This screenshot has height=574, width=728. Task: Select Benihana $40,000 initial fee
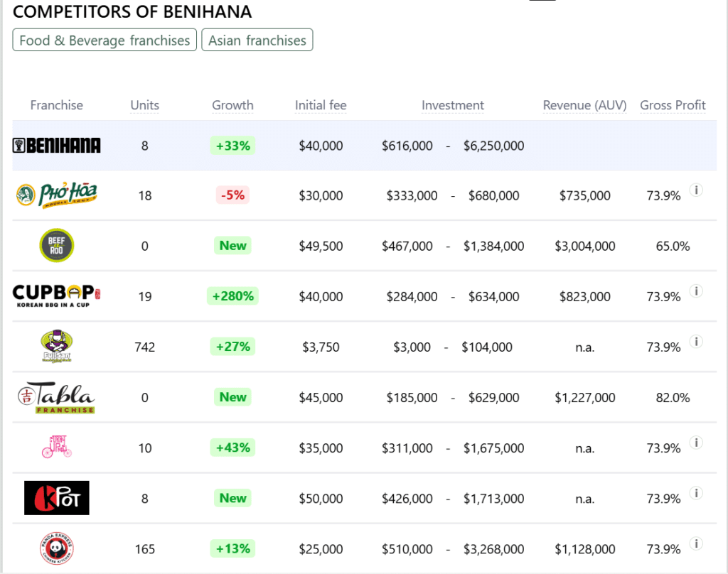[321, 146]
